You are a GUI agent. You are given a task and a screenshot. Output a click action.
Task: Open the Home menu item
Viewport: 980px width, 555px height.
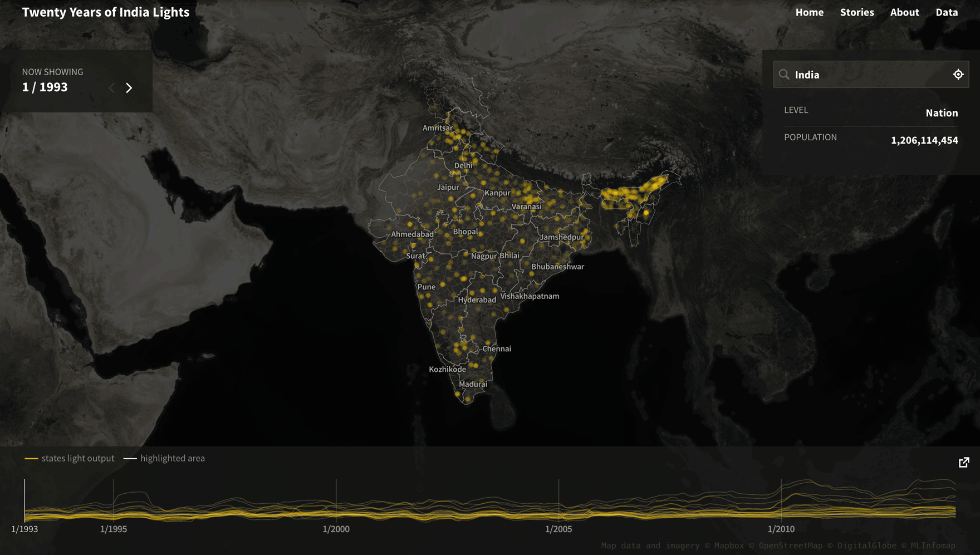810,12
